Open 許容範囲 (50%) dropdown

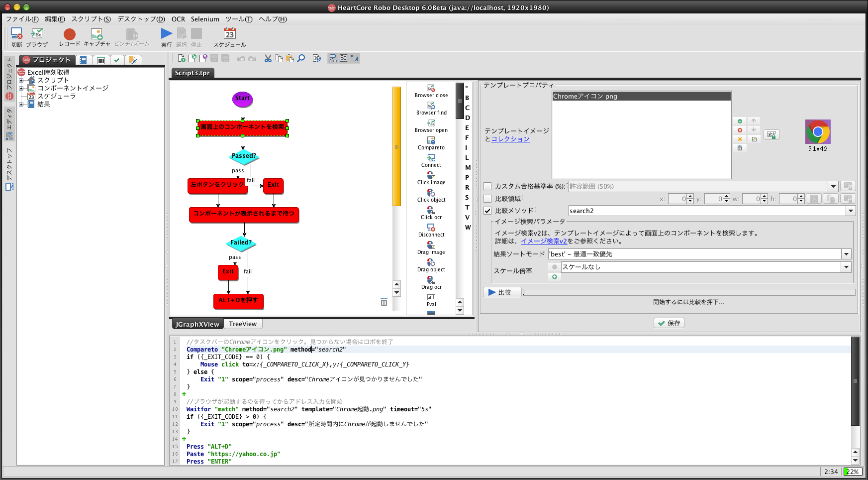pos(834,186)
